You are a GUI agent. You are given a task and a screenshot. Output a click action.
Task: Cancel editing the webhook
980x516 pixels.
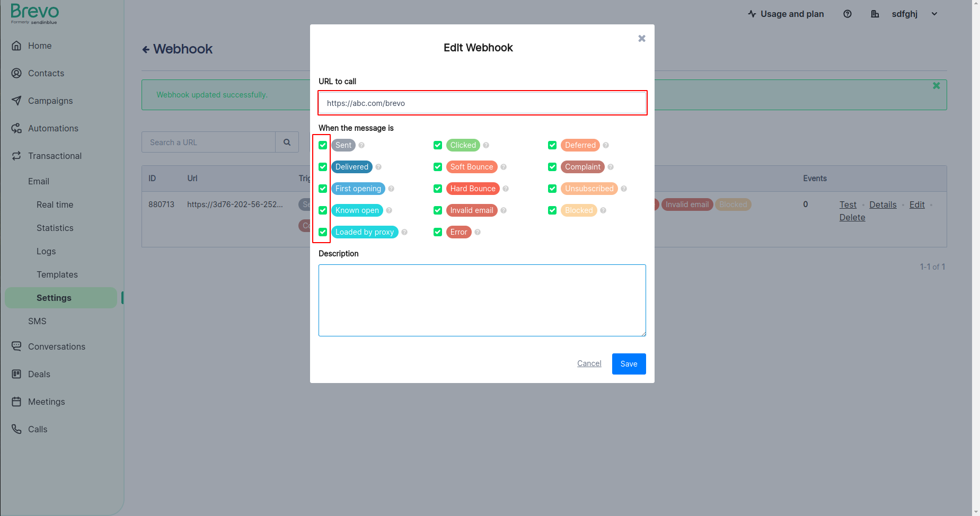[x=589, y=363]
